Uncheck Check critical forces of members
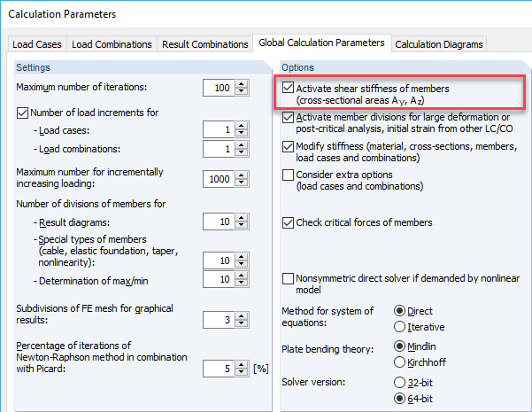Screen dimensions: 532x412 pos(289,222)
